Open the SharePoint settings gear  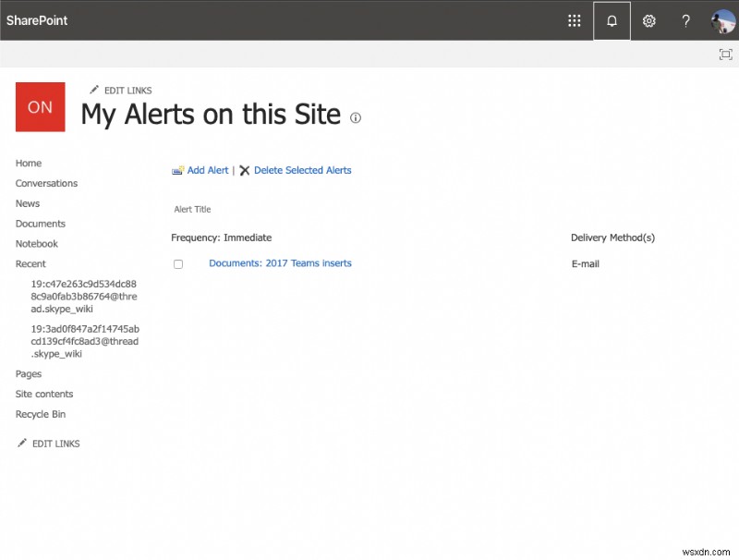[648, 20]
